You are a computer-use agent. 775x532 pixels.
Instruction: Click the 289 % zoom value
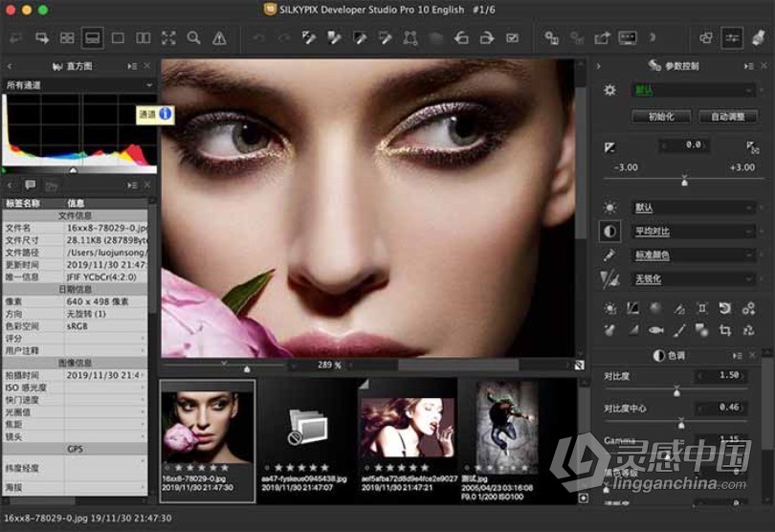click(329, 365)
